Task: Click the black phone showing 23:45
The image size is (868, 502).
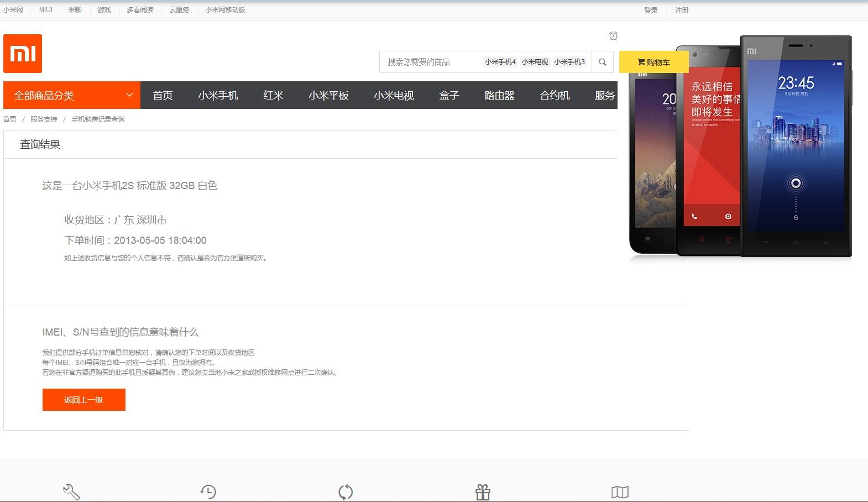Action: 796,147
